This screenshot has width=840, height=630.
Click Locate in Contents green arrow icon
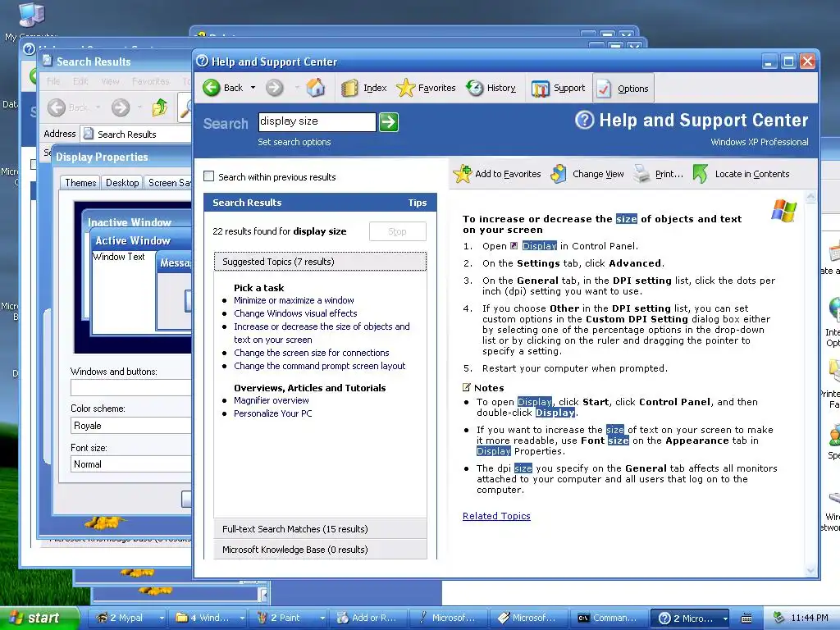click(x=701, y=174)
